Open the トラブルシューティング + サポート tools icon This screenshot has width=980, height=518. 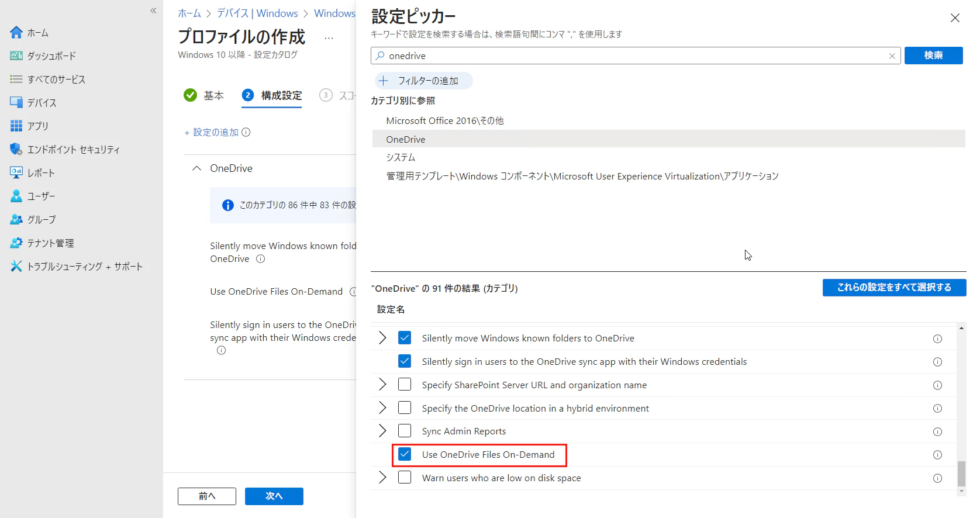click(x=16, y=267)
